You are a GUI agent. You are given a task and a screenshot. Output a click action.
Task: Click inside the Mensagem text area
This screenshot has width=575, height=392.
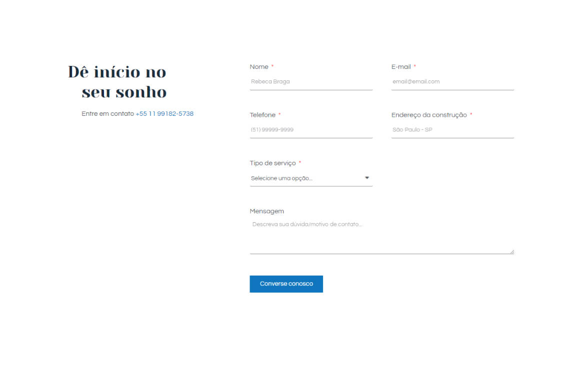pyautogui.click(x=381, y=236)
